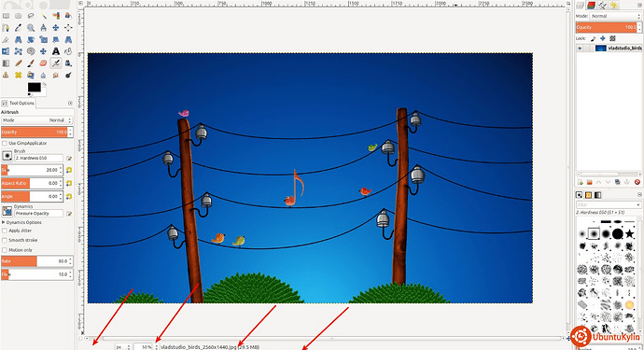Image resolution: width=644 pixels, height=350 pixels.
Task: Select the Free Select lasso tool
Action: pyautogui.click(x=31, y=16)
